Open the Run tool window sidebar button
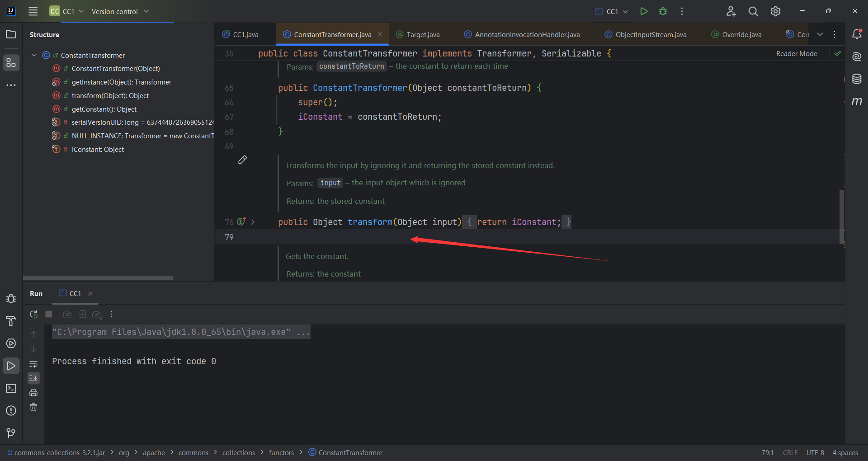 pos(11,366)
